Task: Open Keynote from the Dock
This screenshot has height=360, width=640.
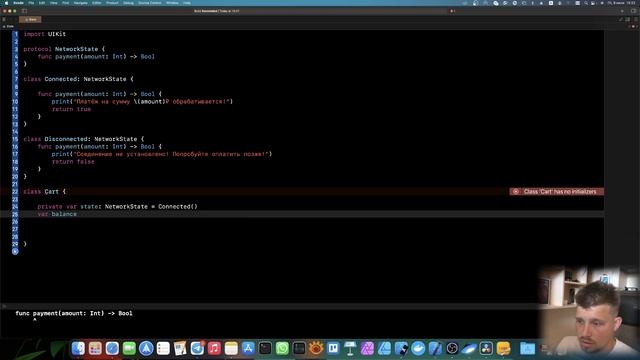Action: point(350,348)
